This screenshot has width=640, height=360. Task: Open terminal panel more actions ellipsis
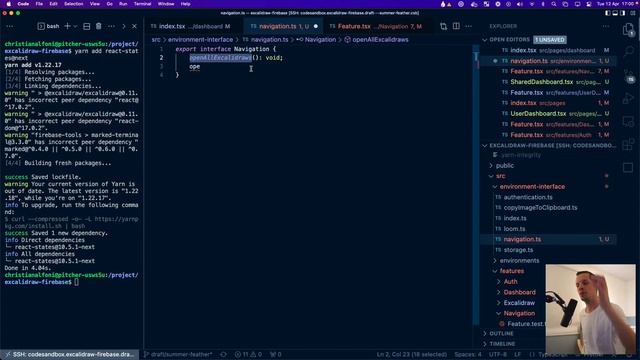(x=111, y=26)
